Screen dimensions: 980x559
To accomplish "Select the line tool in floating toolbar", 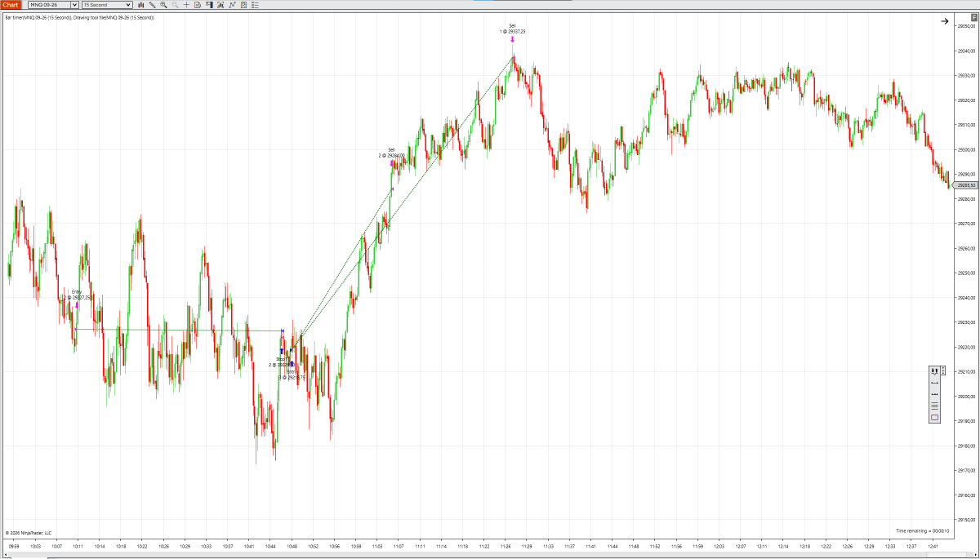I will coord(934,383).
